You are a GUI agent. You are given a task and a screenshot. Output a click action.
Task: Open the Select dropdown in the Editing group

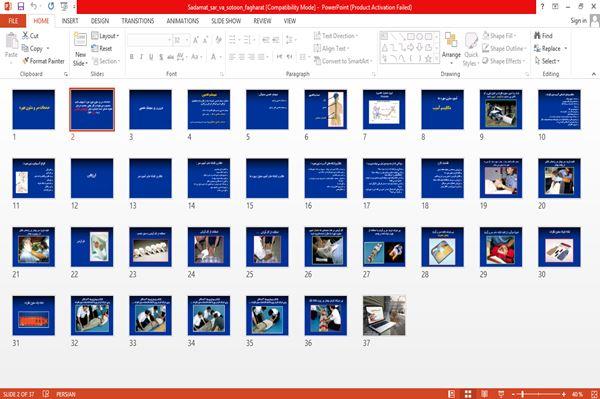[547, 61]
